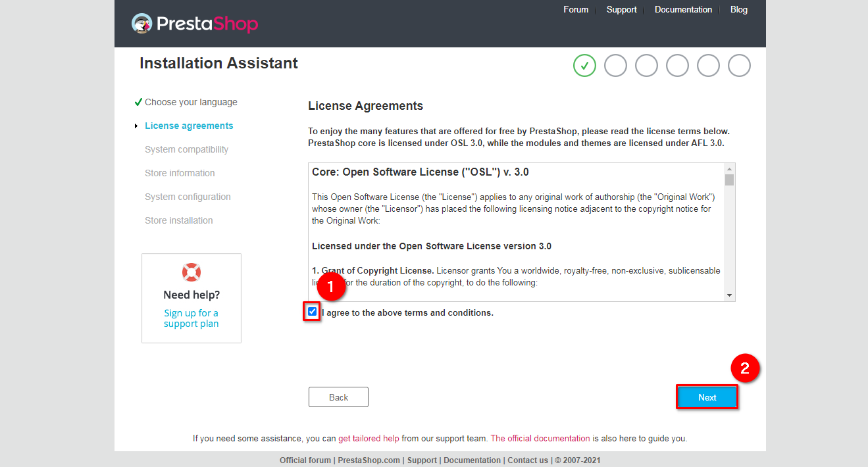The height and width of the screenshot is (467, 868).
Task: Click the second step progress circle
Action: point(615,65)
